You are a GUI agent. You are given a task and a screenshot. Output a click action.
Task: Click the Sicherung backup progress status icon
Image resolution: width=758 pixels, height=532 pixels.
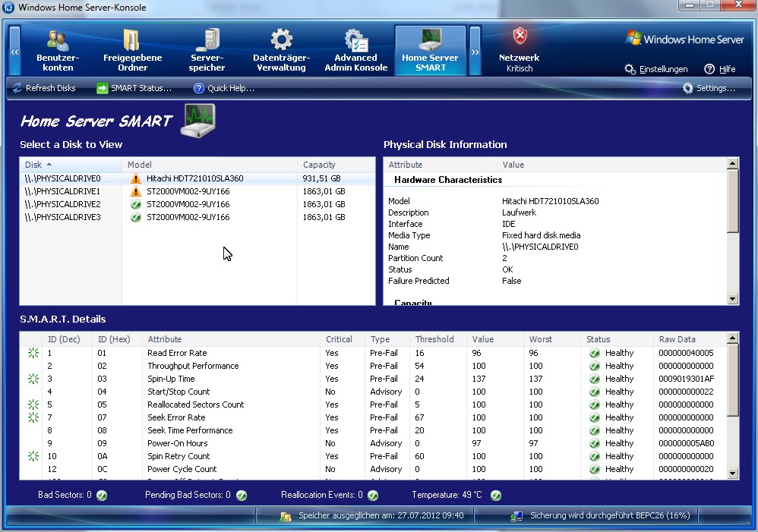516,517
